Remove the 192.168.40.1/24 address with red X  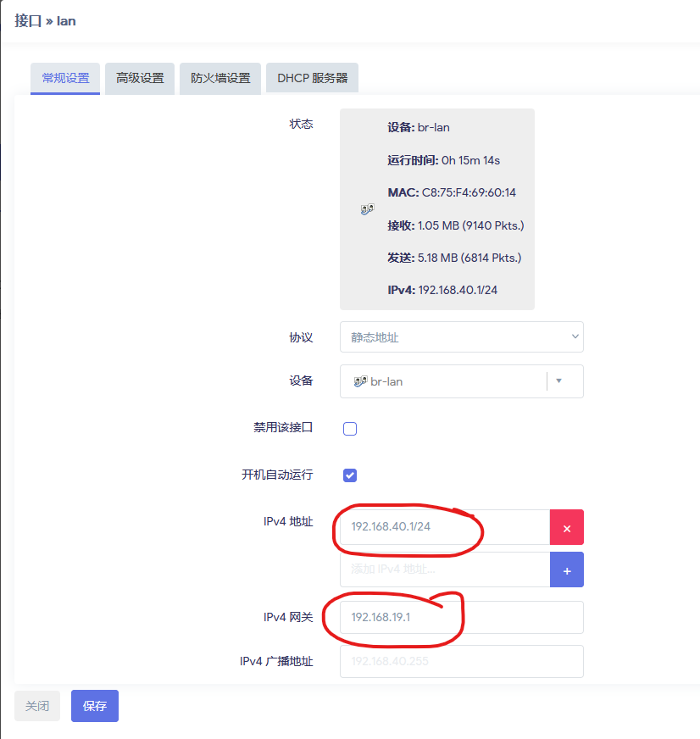click(567, 527)
